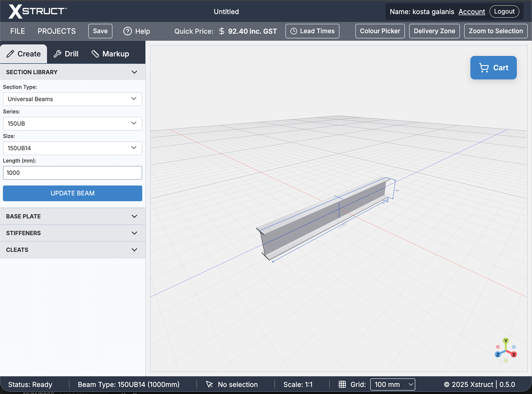This screenshot has height=394, width=532.
Task: Switch to the Drill tab
Action: click(x=66, y=54)
